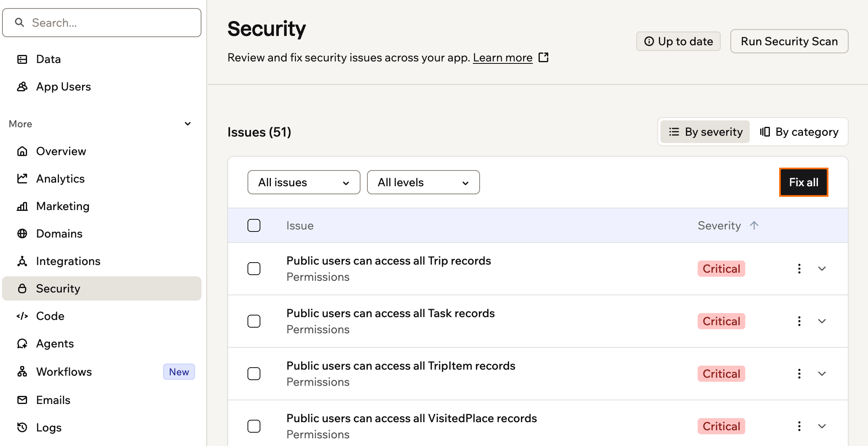Open the Workflows page
The image size is (868, 446).
pos(101,372)
